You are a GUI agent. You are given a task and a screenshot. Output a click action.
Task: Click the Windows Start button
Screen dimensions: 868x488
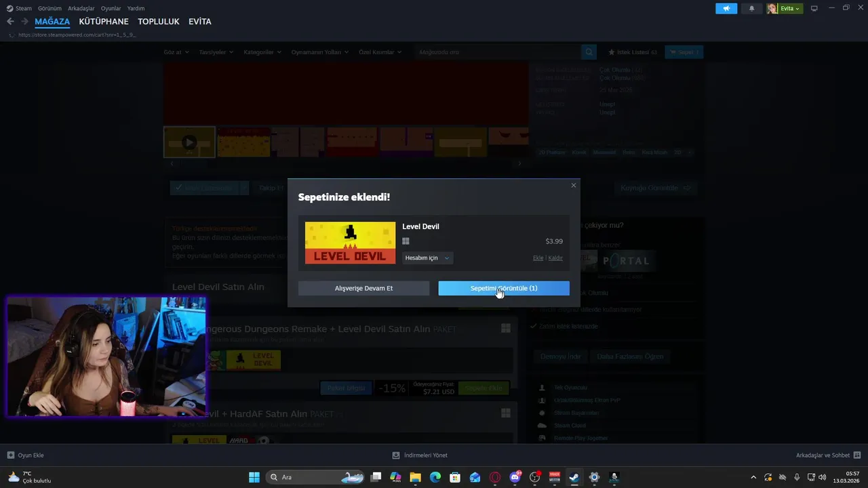point(254,477)
